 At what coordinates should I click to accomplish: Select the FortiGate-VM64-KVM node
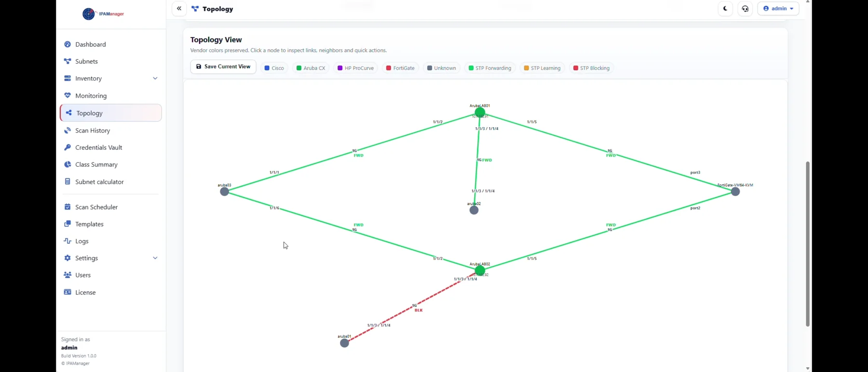[735, 192]
